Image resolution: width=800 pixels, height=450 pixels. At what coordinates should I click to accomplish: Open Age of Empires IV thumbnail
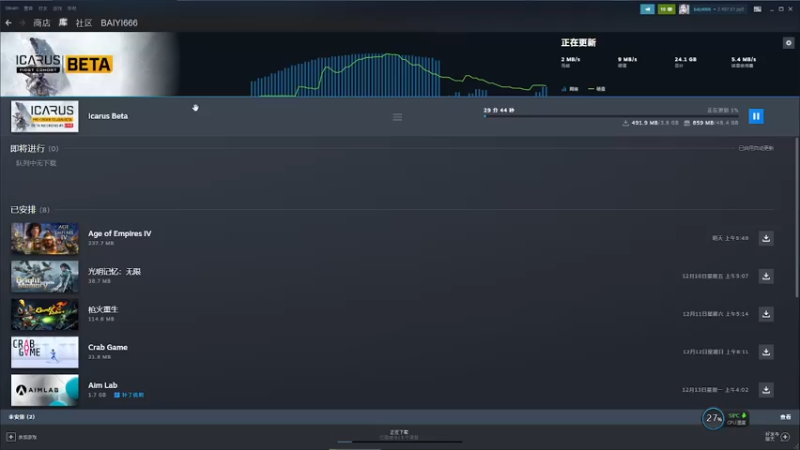click(45, 238)
